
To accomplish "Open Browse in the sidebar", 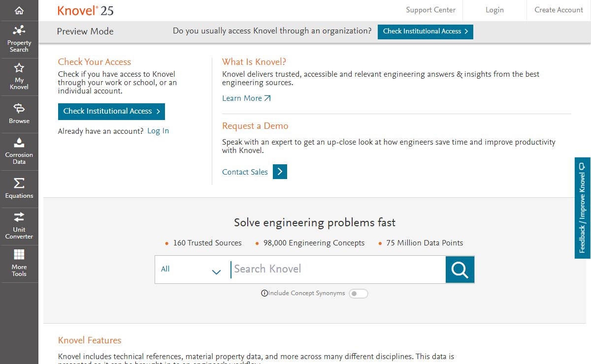I will (x=19, y=114).
